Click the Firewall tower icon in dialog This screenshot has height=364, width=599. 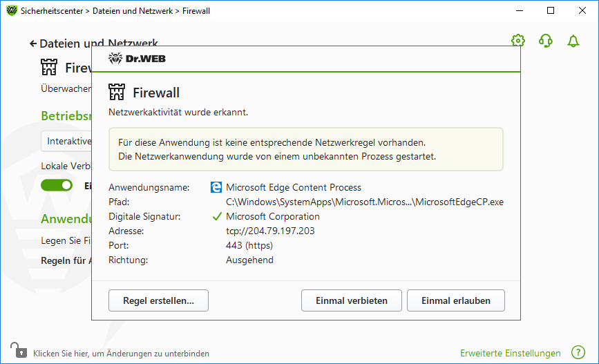117,93
